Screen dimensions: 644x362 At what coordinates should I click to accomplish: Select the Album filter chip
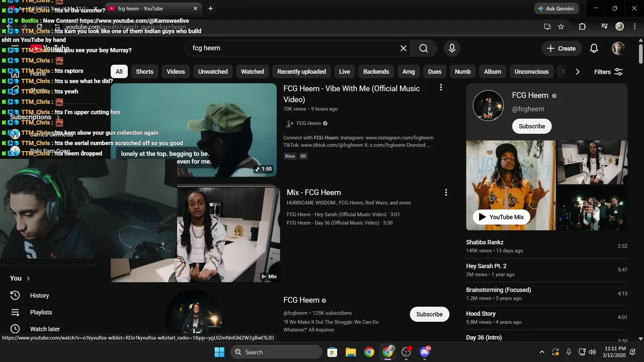(x=493, y=71)
